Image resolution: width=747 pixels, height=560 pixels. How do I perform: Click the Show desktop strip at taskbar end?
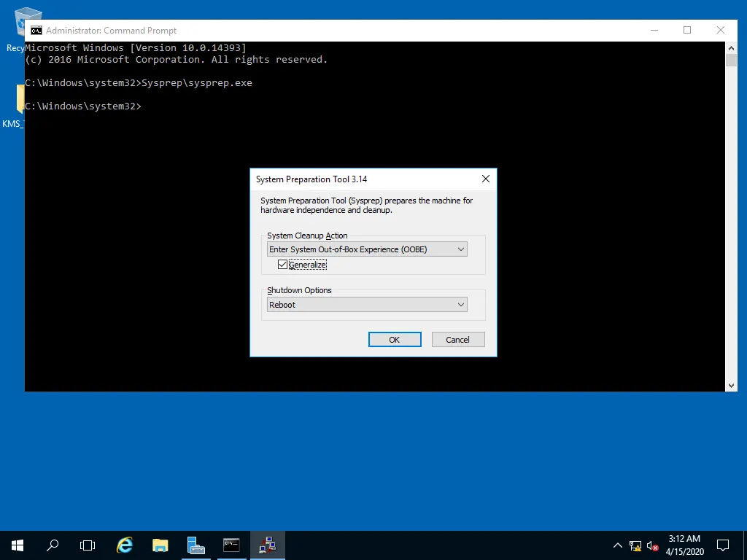pos(745,545)
